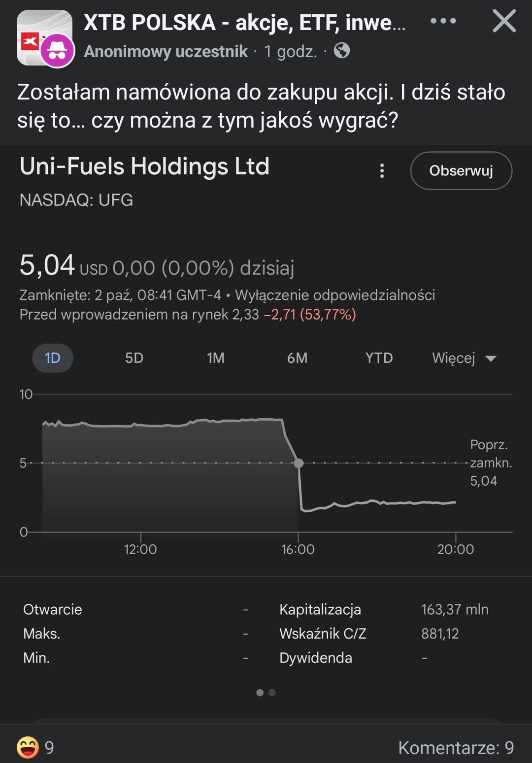This screenshot has height=763, width=532.
Task: Switch to the 5D chart range
Action: point(134,358)
